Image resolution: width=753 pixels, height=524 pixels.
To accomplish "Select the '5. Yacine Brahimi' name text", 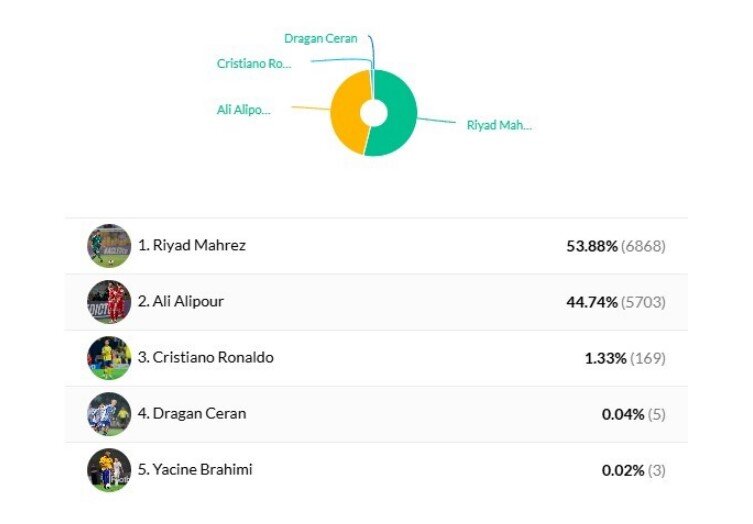I will 195,469.
